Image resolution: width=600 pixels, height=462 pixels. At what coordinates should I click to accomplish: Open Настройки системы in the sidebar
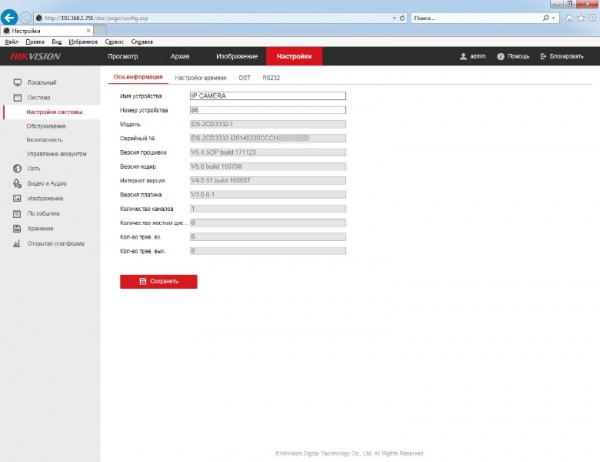pos(54,112)
